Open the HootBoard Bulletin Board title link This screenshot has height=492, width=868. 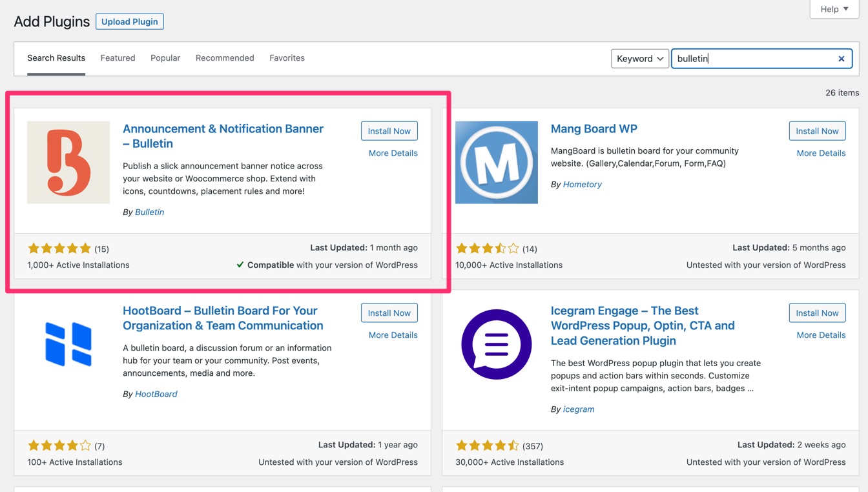tap(223, 318)
